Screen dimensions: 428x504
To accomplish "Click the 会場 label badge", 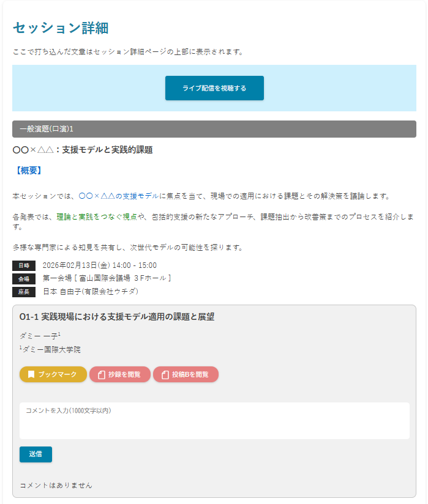I will 24,278.
